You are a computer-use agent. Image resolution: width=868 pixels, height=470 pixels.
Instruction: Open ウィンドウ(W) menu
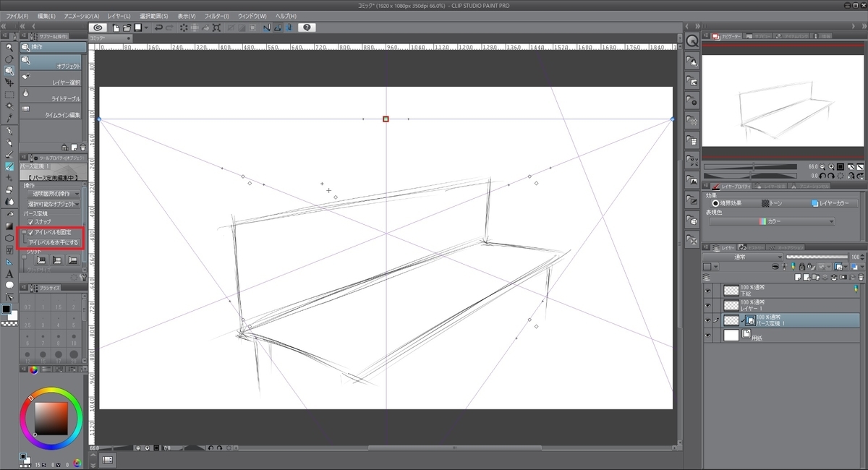pyautogui.click(x=251, y=15)
